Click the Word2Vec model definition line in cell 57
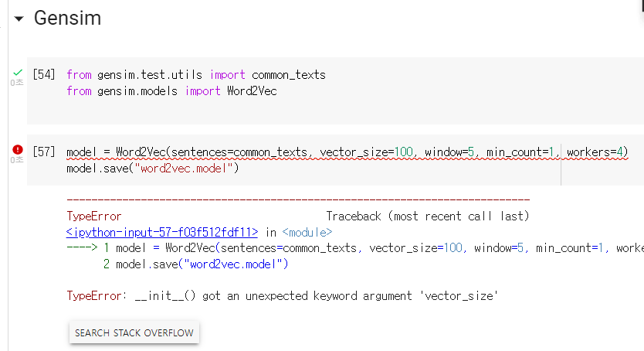The height and width of the screenshot is (351, 644). point(347,152)
